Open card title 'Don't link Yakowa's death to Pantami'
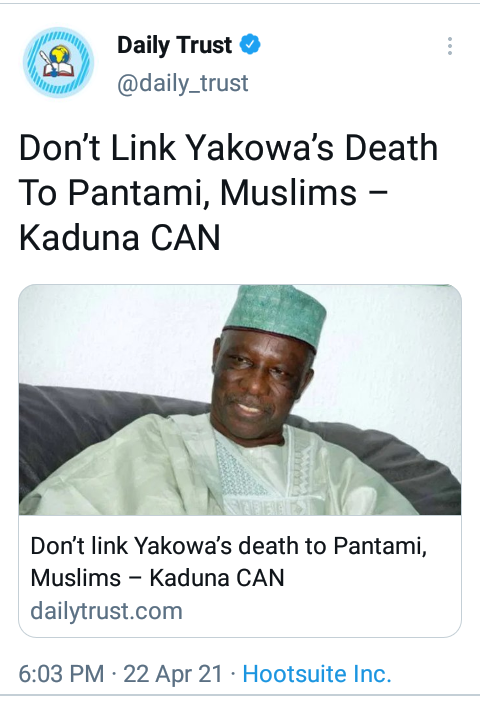480x715 pixels. pos(229,545)
